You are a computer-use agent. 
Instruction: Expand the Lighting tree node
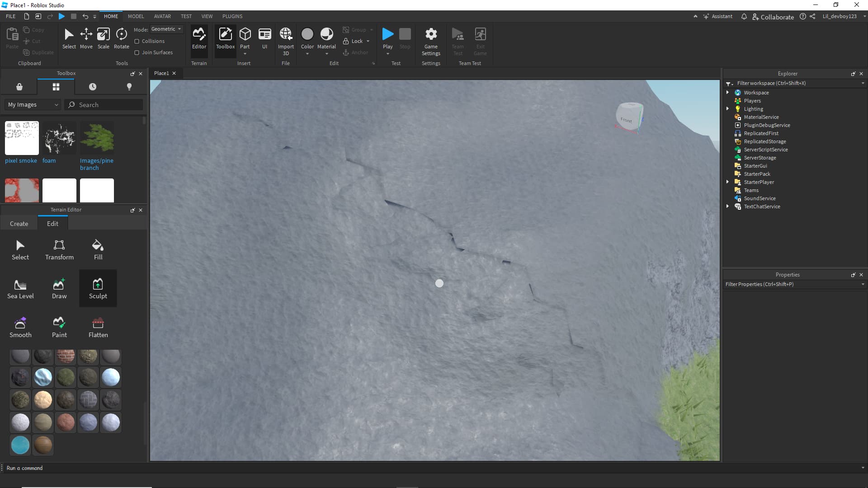tap(727, 108)
